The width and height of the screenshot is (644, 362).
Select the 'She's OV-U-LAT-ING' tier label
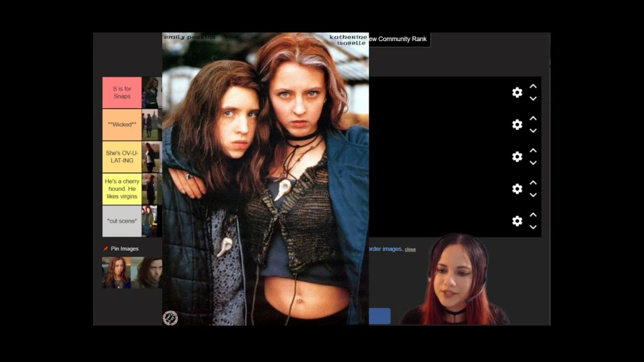tap(122, 157)
